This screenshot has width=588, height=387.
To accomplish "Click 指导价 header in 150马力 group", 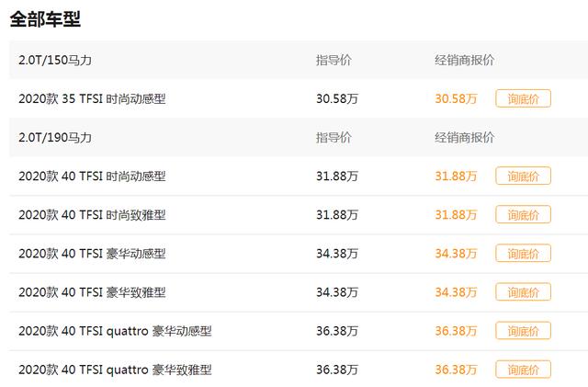I will [334, 60].
